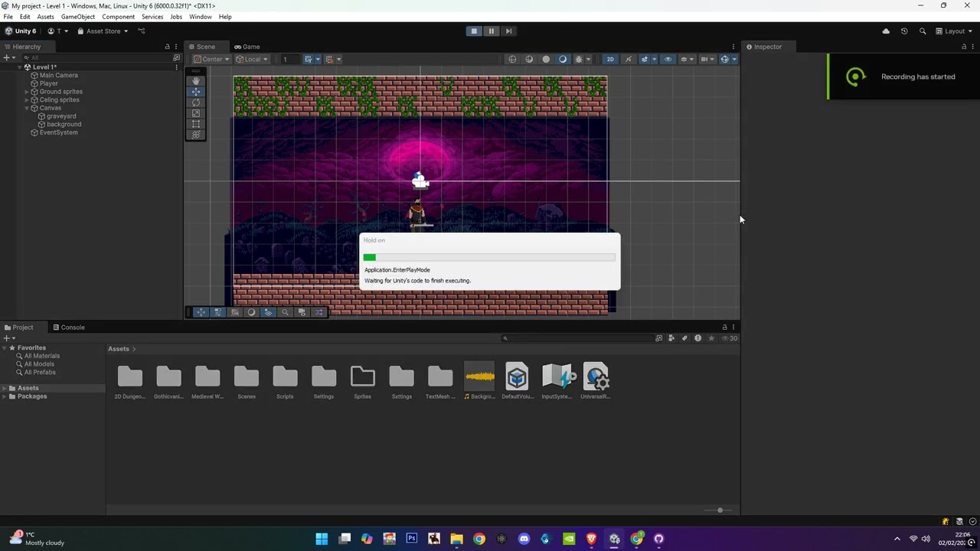Select the Hand view tool
This screenshot has height=551, width=980.
tap(196, 80)
